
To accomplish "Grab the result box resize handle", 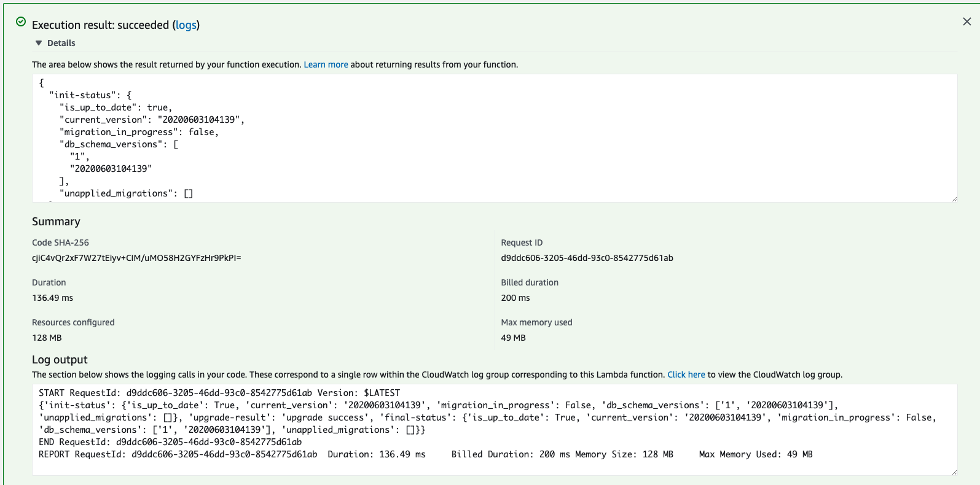I will [x=954, y=199].
